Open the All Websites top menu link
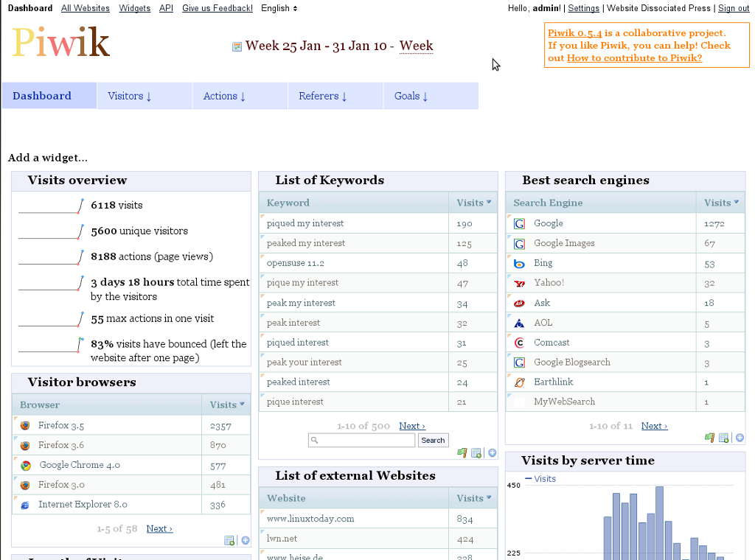The height and width of the screenshot is (560, 755). click(86, 8)
